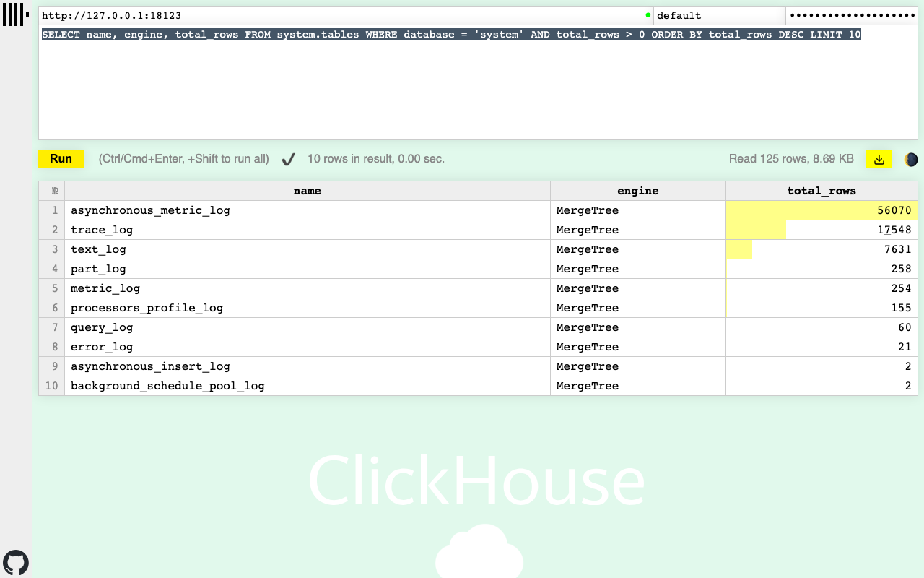Select the background_schedule_pool_log cell

click(x=308, y=386)
